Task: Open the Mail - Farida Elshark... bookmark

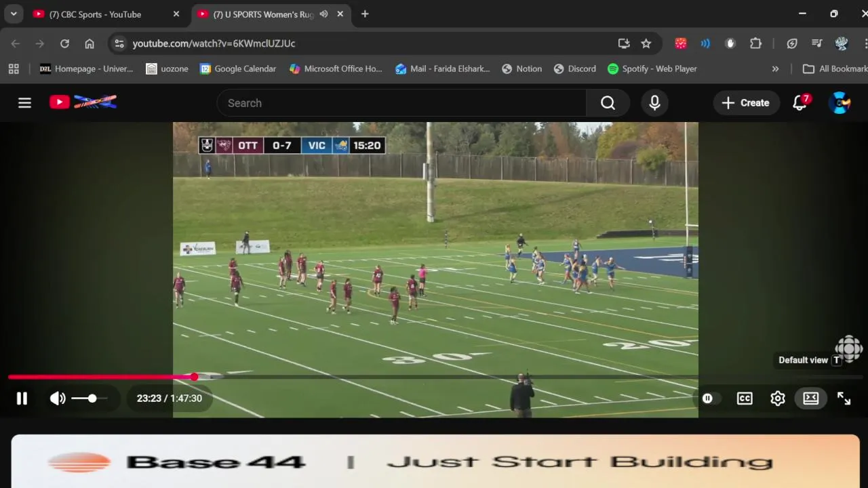Action: [442, 68]
